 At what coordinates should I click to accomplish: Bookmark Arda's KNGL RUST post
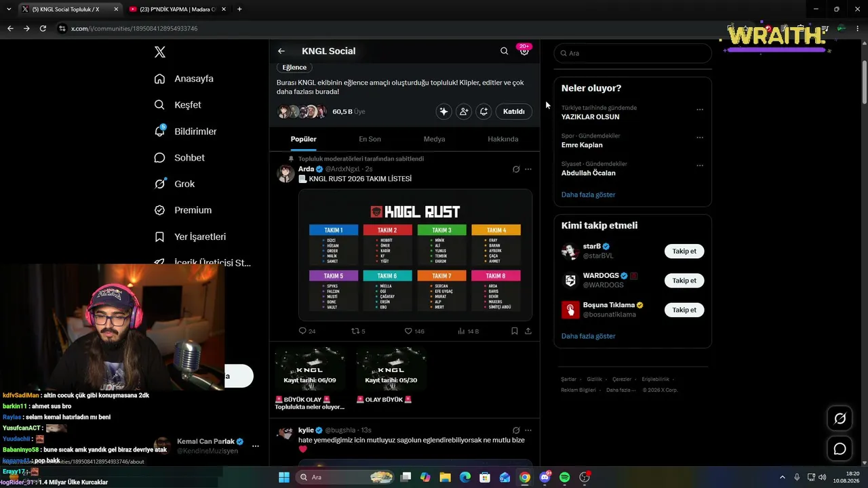[x=515, y=331]
